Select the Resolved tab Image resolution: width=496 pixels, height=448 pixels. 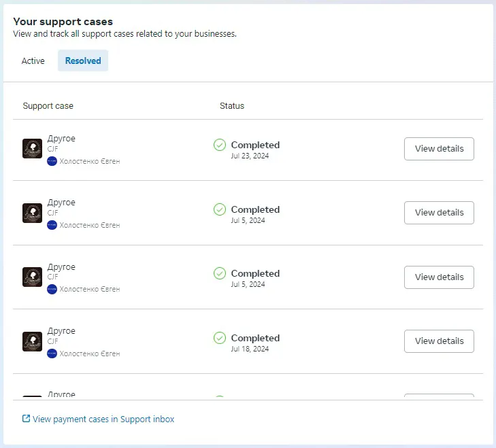[x=83, y=61]
